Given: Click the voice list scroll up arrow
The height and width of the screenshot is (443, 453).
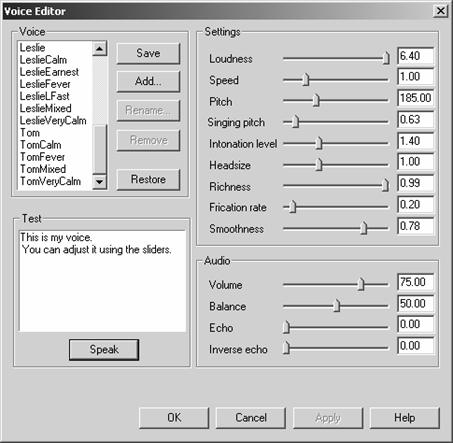Looking at the screenshot, I should (x=99, y=49).
